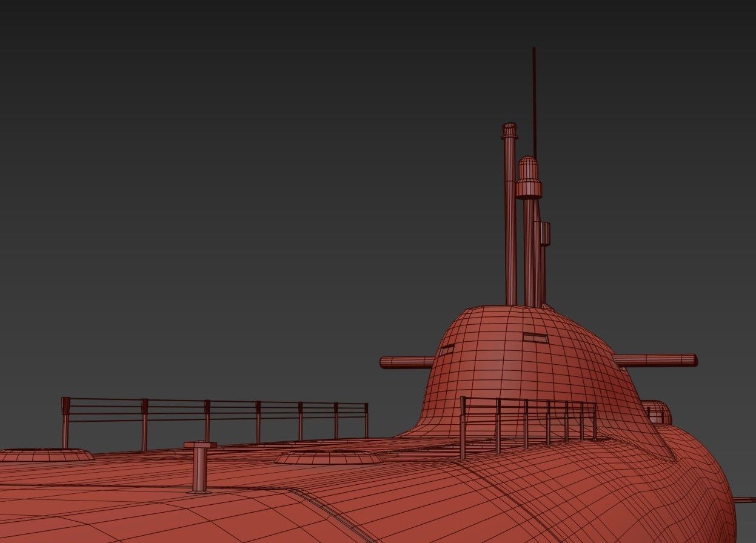Select the long deck railing on the left
The height and width of the screenshot is (543, 756).
click(215, 423)
